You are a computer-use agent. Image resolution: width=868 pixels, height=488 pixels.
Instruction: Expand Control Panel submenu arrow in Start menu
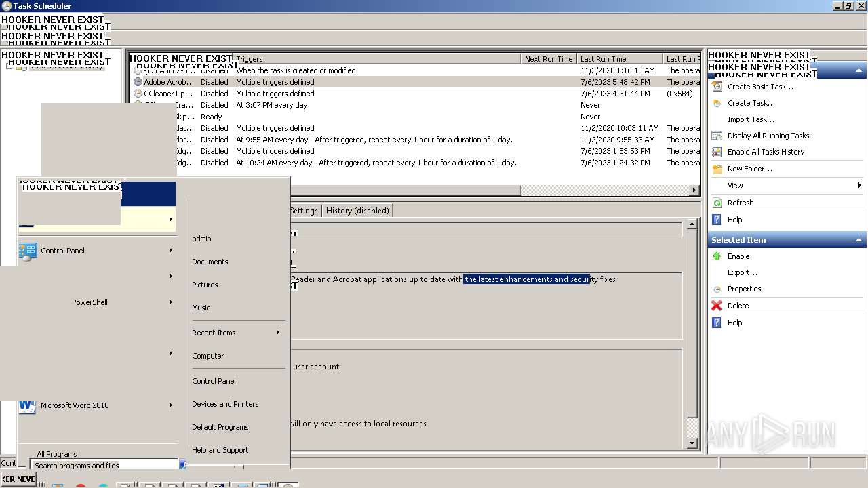click(x=171, y=251)
